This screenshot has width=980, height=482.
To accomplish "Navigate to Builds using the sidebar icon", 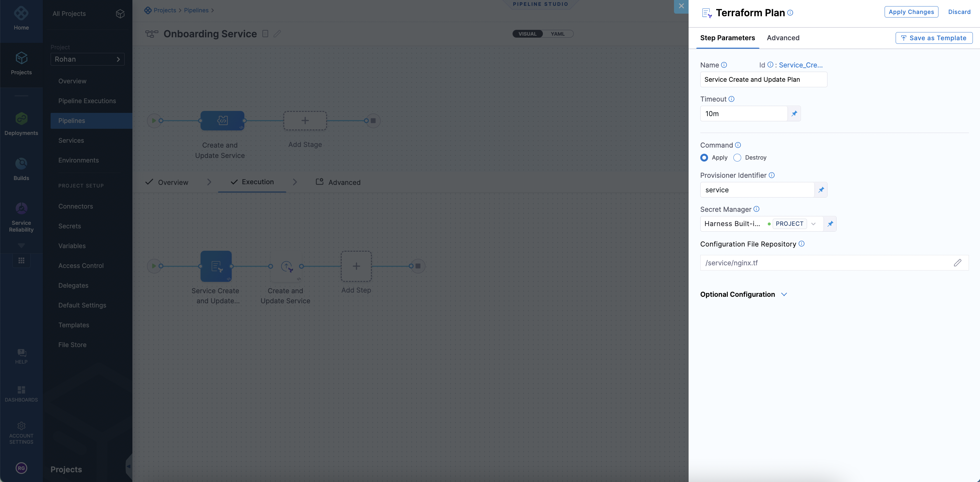I will [21, 168].
